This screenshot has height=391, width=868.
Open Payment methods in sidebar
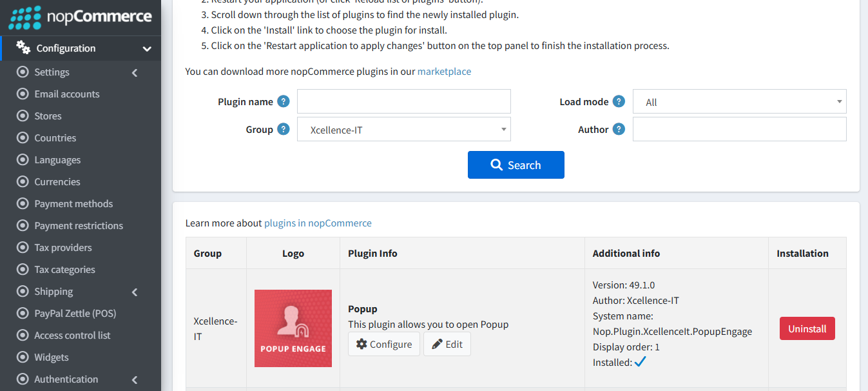coord(73,204)
